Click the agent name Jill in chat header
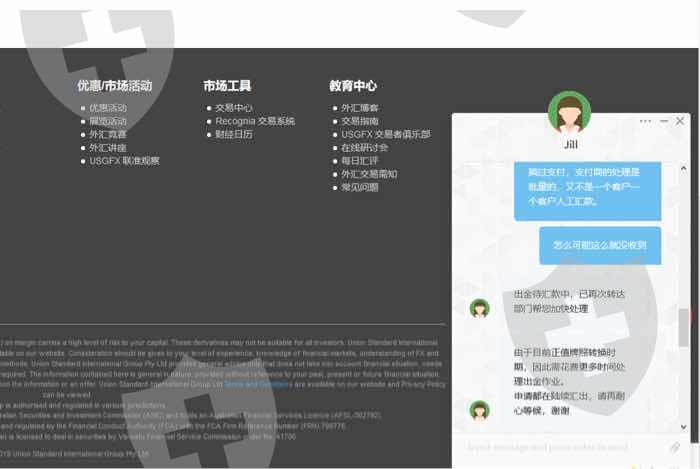 tap(571, 144)
